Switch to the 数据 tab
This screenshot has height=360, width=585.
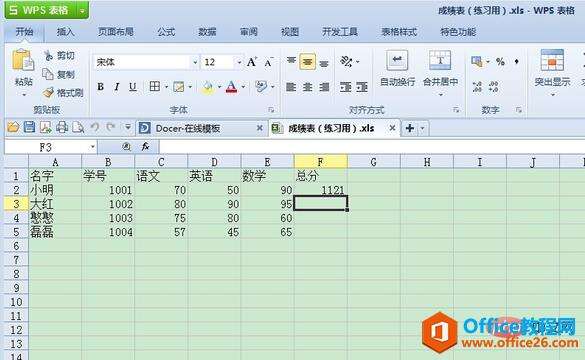207,32
